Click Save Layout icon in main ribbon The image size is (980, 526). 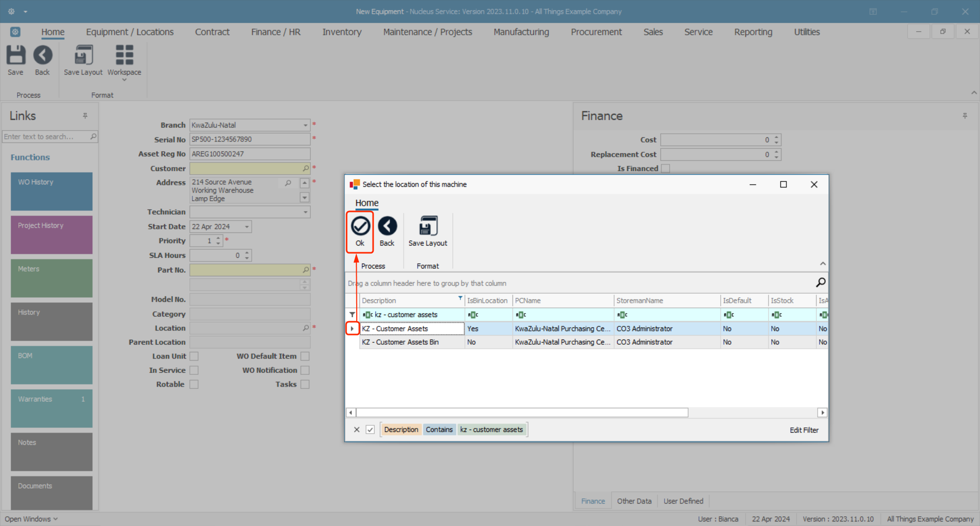(x=83, y=55)
